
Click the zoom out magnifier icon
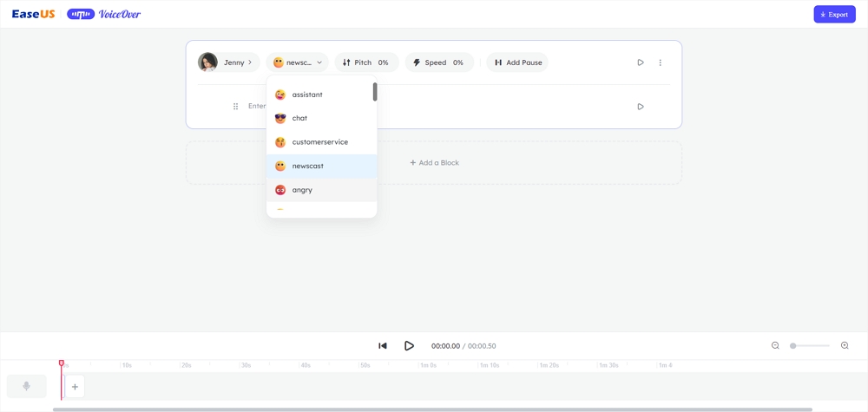click(775, 345)
